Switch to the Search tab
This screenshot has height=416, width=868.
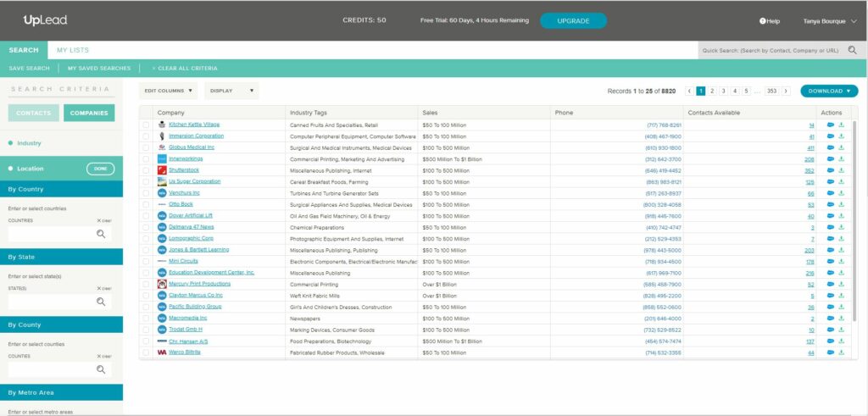(24, 50)
